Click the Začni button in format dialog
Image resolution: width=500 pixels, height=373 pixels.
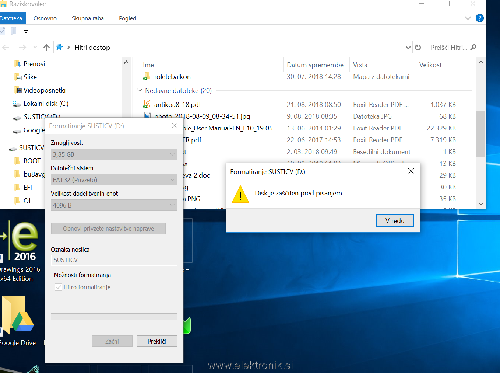(112, 341)
